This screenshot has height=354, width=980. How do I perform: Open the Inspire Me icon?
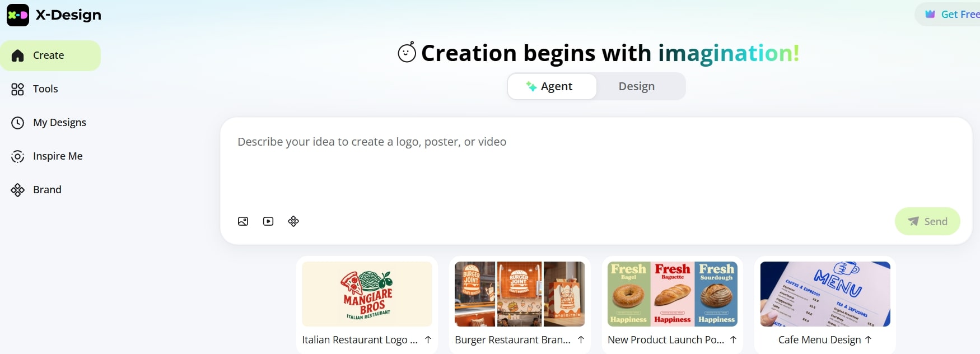[x=18, y=156]
